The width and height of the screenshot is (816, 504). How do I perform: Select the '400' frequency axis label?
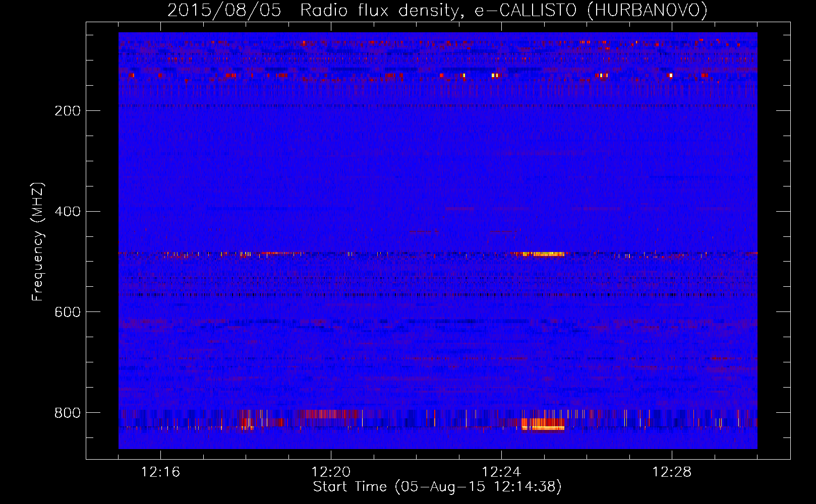coord(67,211)
